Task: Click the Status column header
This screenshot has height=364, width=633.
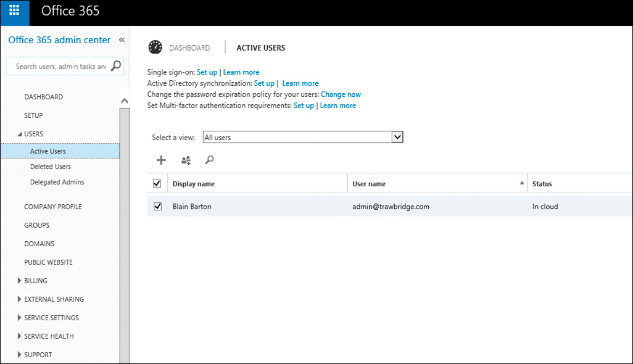Action: (x=542, y=184)
